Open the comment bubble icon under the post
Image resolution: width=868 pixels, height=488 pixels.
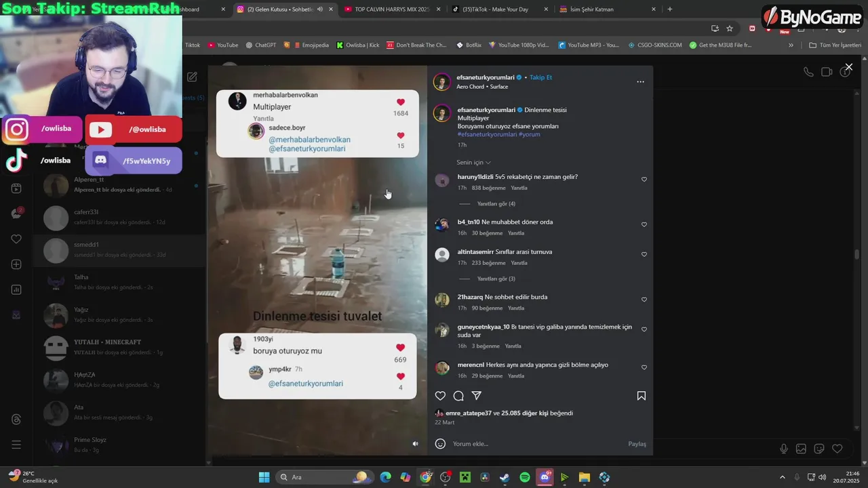point(458,396)
